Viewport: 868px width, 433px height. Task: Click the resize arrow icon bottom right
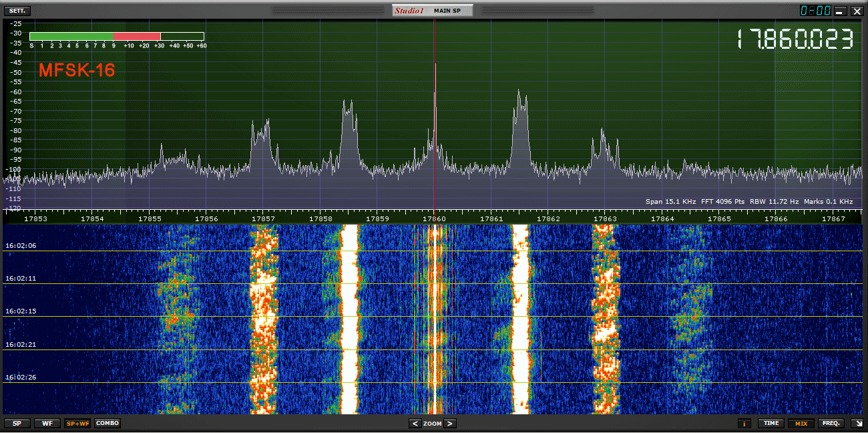pyautogui.click(x=857, y=423)
